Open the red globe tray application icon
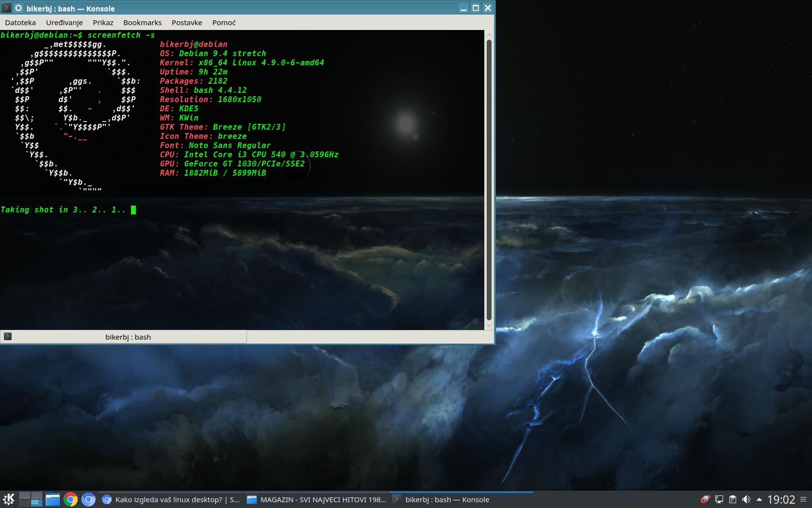812x508 pixels. point(705,499)
